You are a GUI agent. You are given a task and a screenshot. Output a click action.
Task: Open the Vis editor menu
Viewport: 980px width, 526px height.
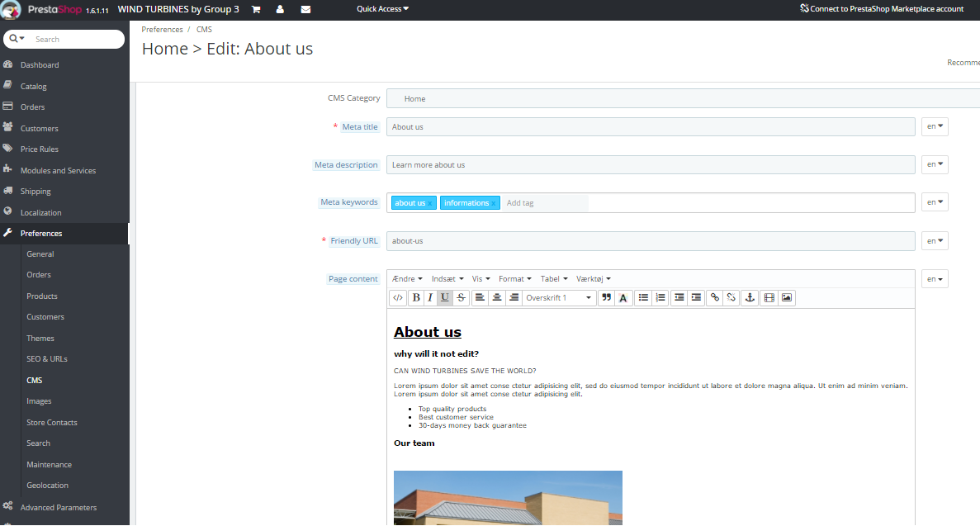(x=481, y=279)
